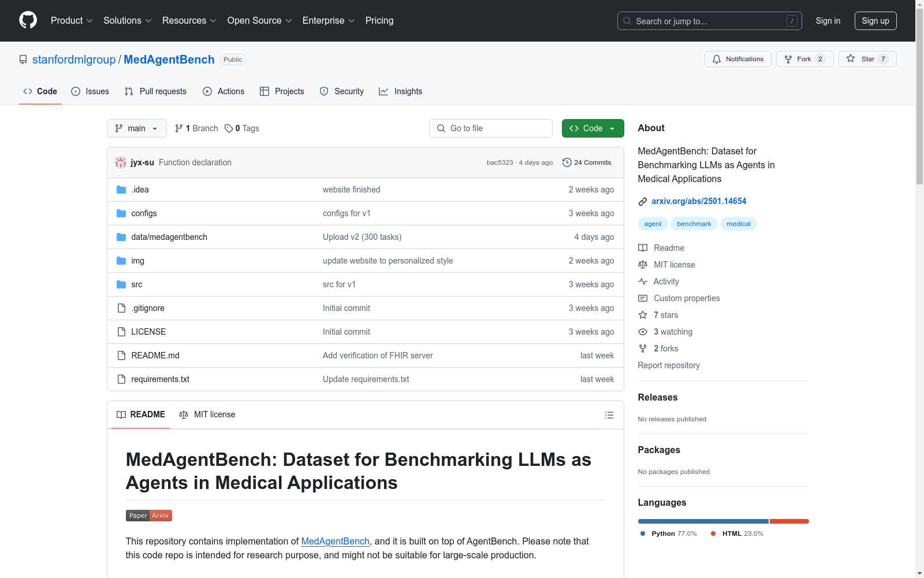The width and height of the screenshot is (924, 578).
Task: Click the repository icon beside stanfordmlgroup
Action: (23, 60)
